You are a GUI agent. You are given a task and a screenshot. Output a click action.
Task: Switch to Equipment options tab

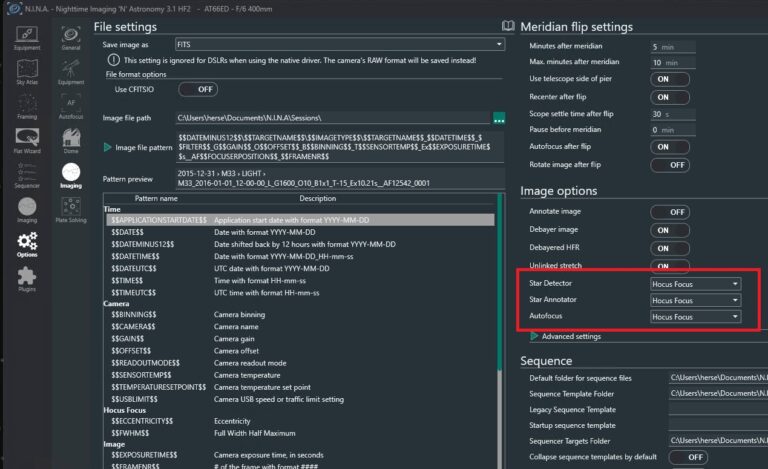[x=71, y=73]
